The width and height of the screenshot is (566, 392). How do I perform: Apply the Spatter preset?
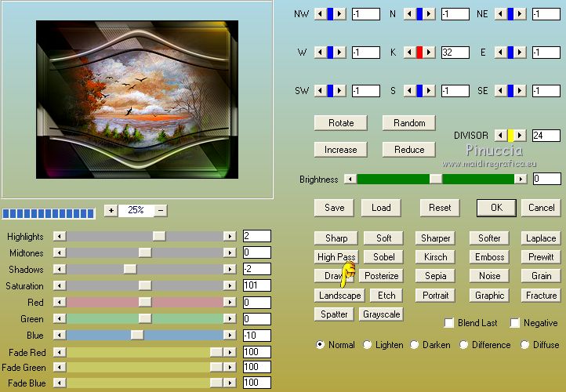click(334, 314)
